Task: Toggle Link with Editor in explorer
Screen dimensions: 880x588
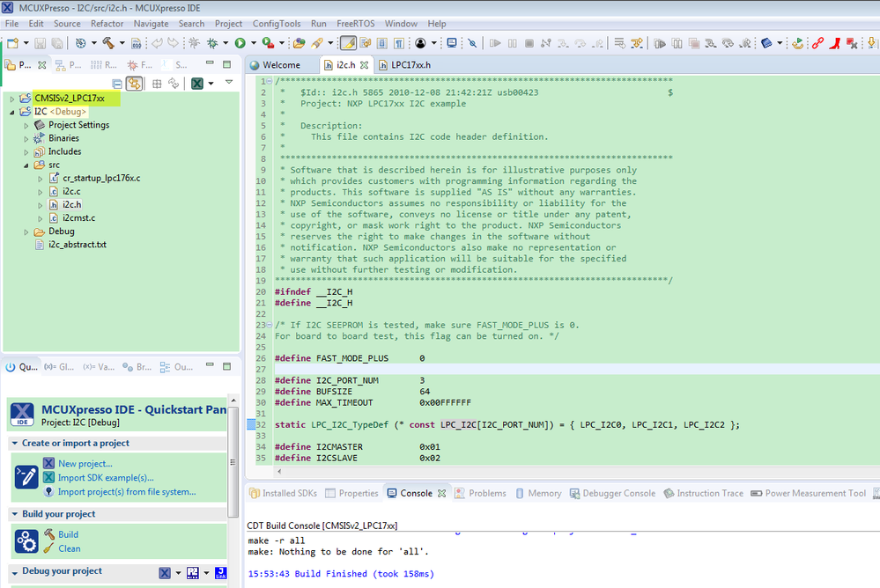Action: coord(134,84)
